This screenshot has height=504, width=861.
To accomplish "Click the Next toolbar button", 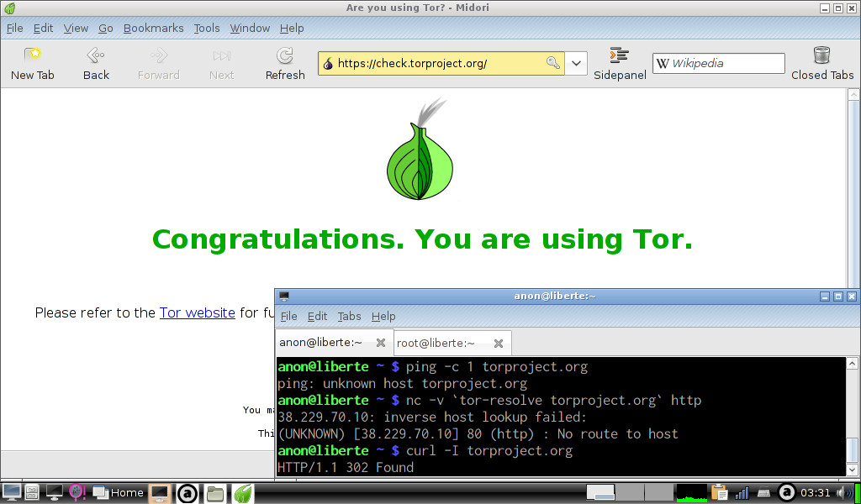I will [x=222, y=64].
